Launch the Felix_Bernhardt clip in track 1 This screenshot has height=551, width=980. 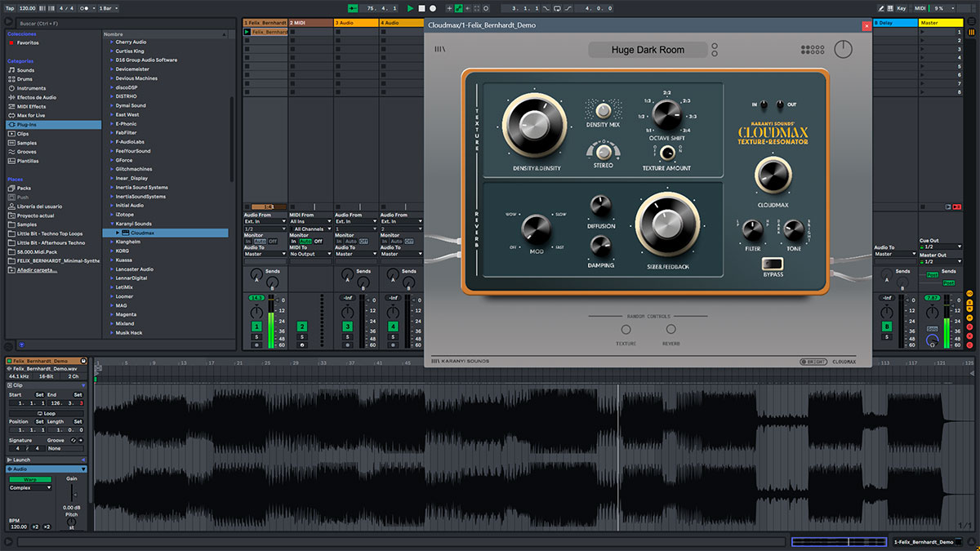click(247, 32)
